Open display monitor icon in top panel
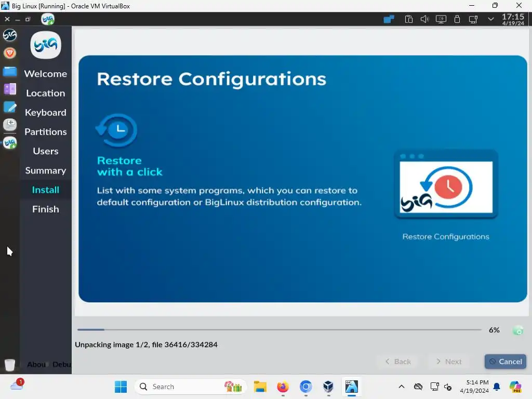532x399 pixels. 441,19
